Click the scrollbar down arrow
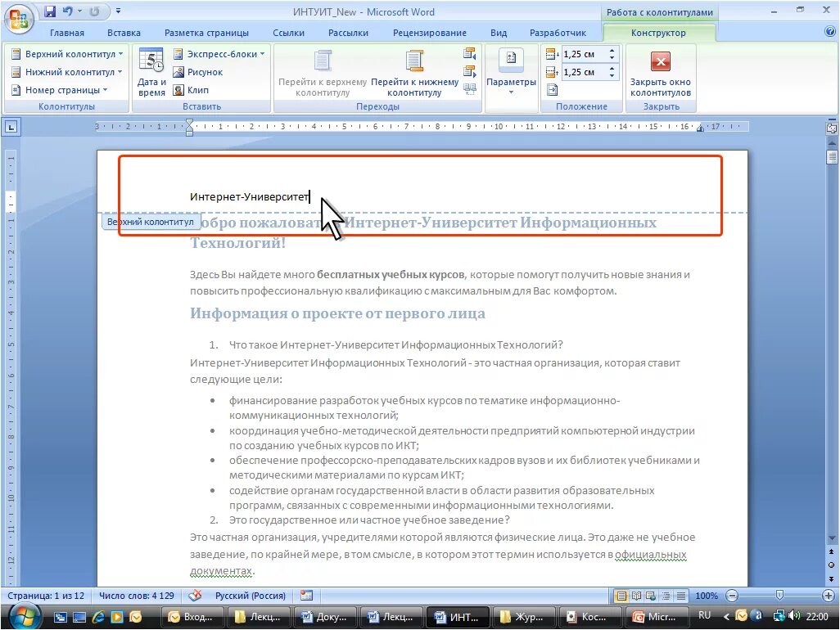This screenshot has width=840, height=630. 832,538
